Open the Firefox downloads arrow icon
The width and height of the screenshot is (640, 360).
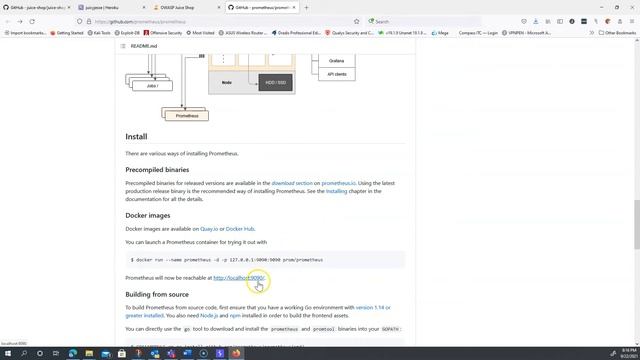pos(536,21)
